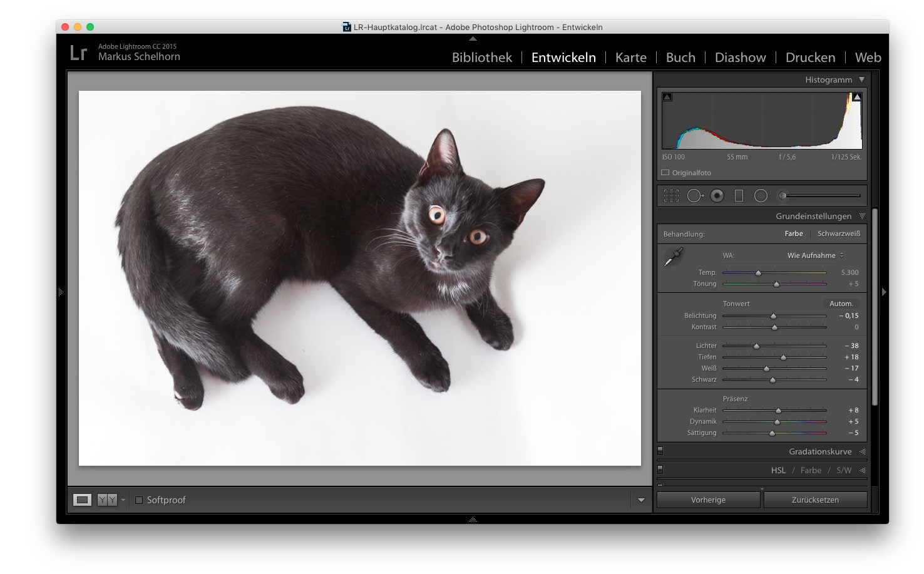The image size is (924, 574).
Task: Click the Autom. tone button
Action: [x=841, y=304]
